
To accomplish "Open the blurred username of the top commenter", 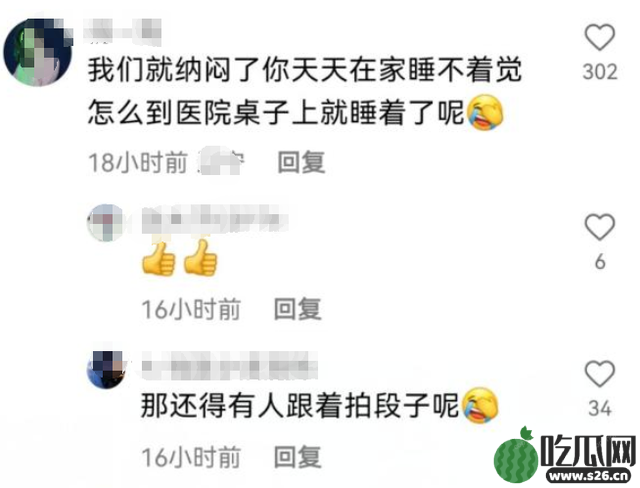I will point(122,31).
